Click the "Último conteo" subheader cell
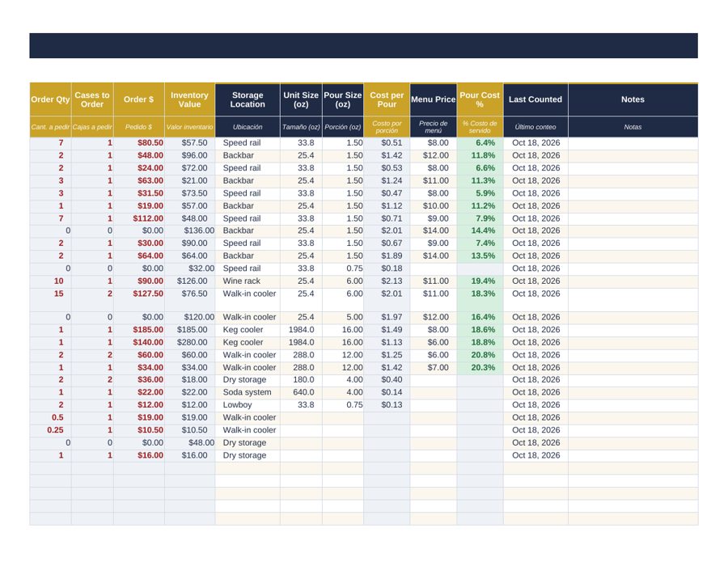Image resolution: width=728 pixels, height=562 pixels. click(x=535, y=127)
